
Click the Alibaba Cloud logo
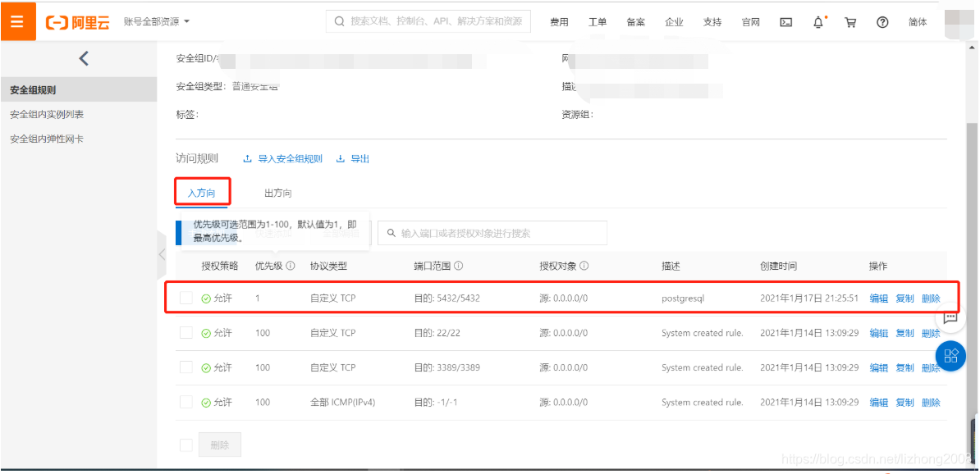coord(77,22)
